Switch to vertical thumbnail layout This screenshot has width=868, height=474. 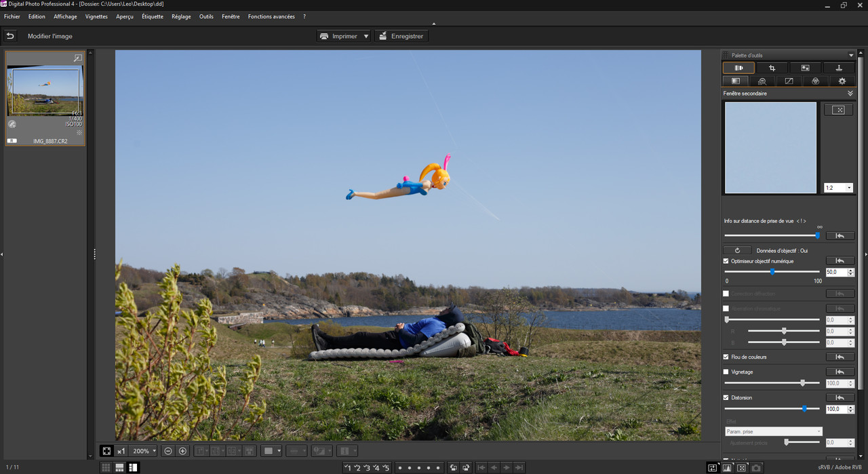(133, 467)
